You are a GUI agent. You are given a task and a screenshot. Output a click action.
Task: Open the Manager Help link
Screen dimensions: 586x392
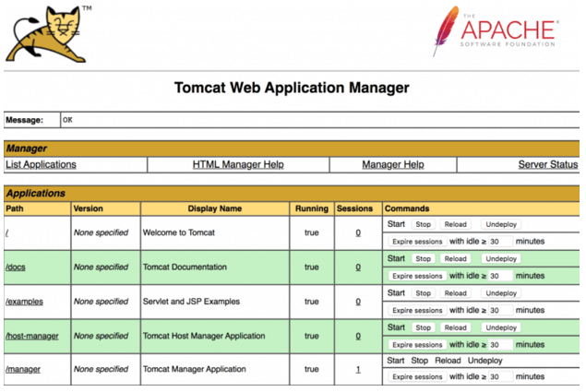coord(393,164)
